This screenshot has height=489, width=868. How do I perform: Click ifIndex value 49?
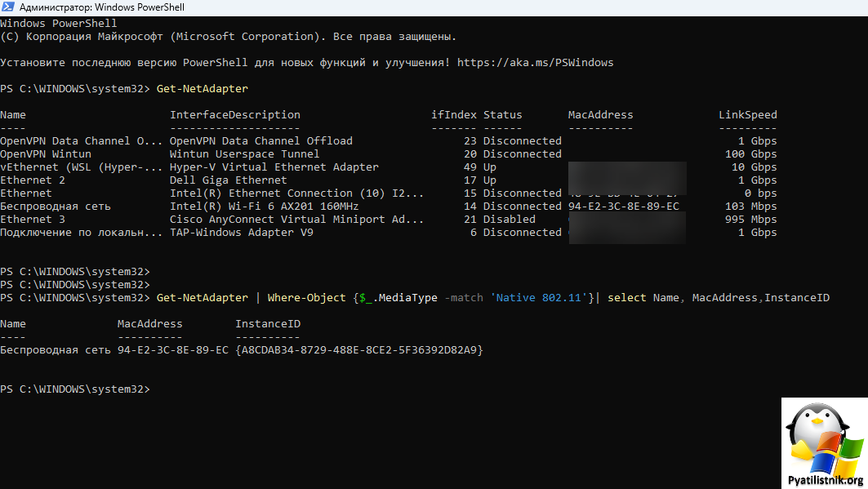pyautogui.click(x=470, y=167)
